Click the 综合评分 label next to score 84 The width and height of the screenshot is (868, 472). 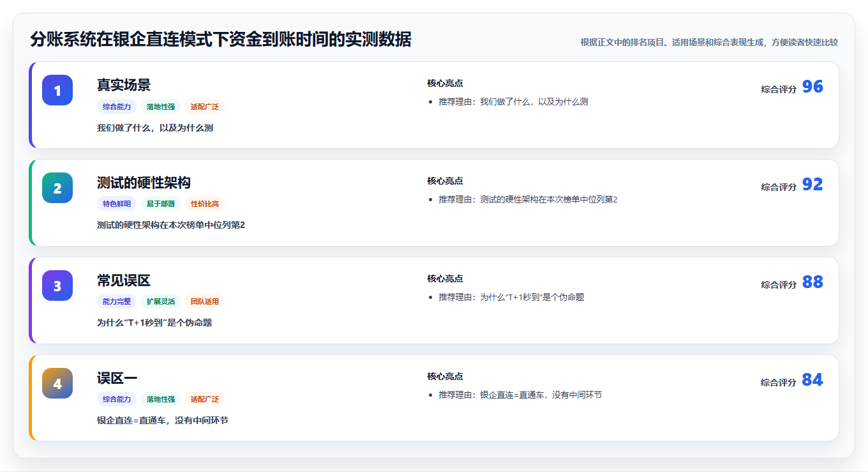pyautogui.click(x=779, y=383)
